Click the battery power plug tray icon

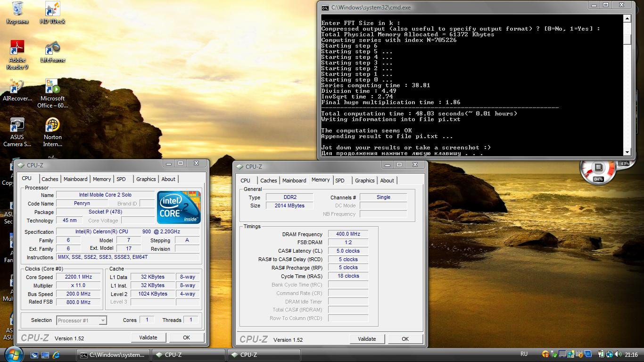(601, 354)
